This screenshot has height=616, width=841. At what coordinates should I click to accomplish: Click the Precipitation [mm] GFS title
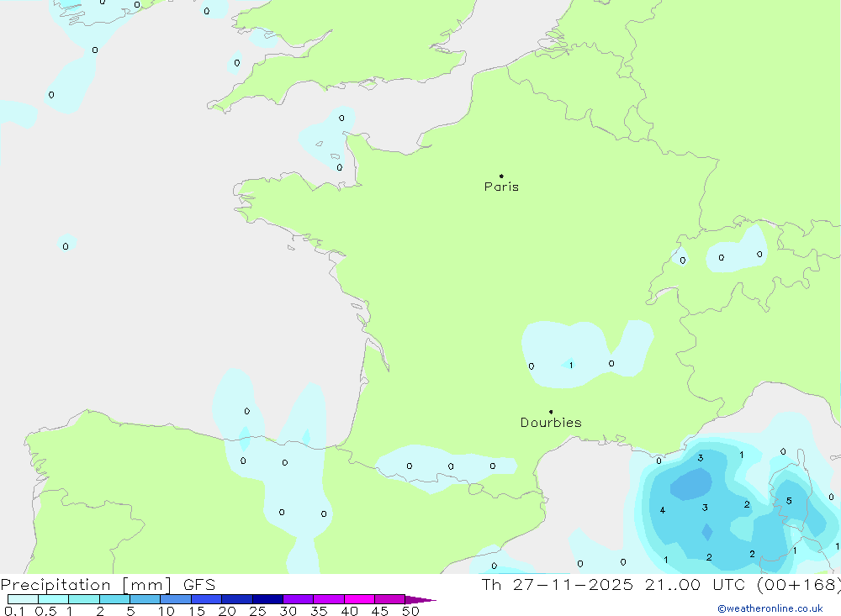click(x=108, y=584)
